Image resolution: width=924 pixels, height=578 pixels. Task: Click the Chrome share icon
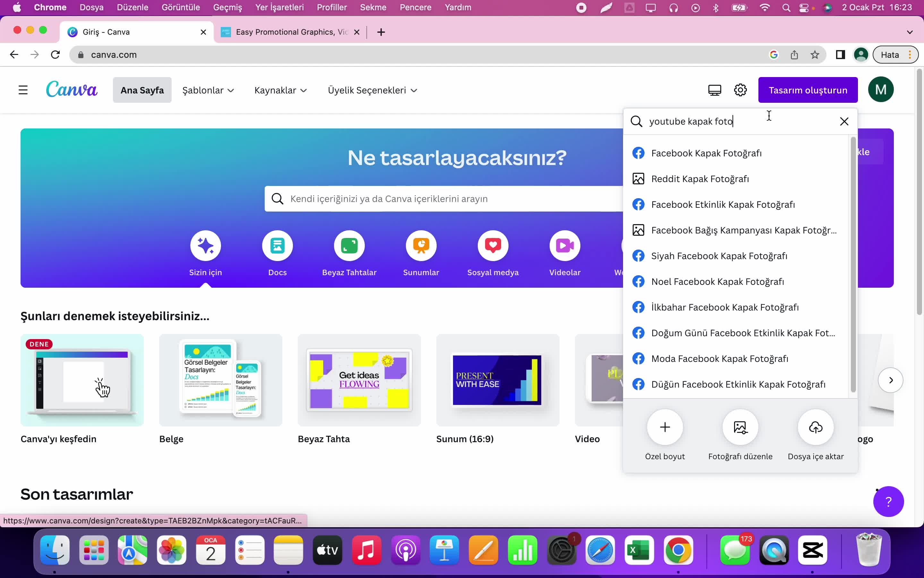(794, 55)
